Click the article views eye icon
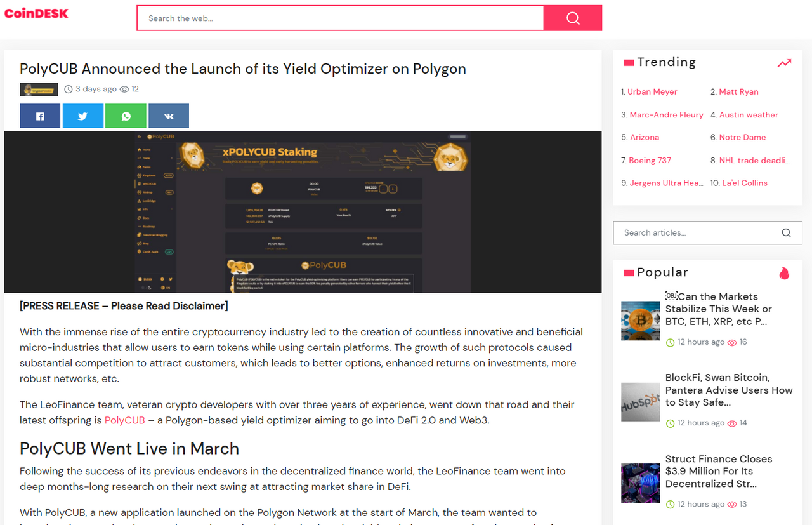The width and height of the screenshot is (812, 525). 124,90
